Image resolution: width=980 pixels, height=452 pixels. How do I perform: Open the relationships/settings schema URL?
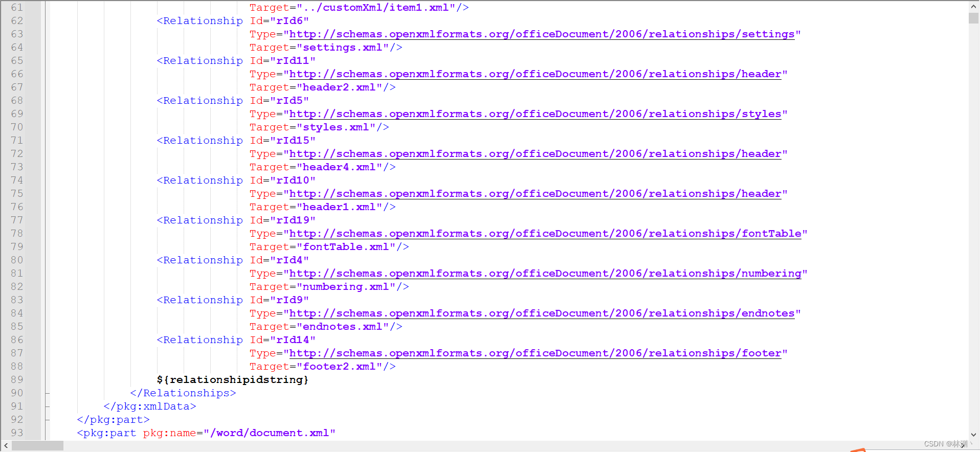[x=542, y=34]
